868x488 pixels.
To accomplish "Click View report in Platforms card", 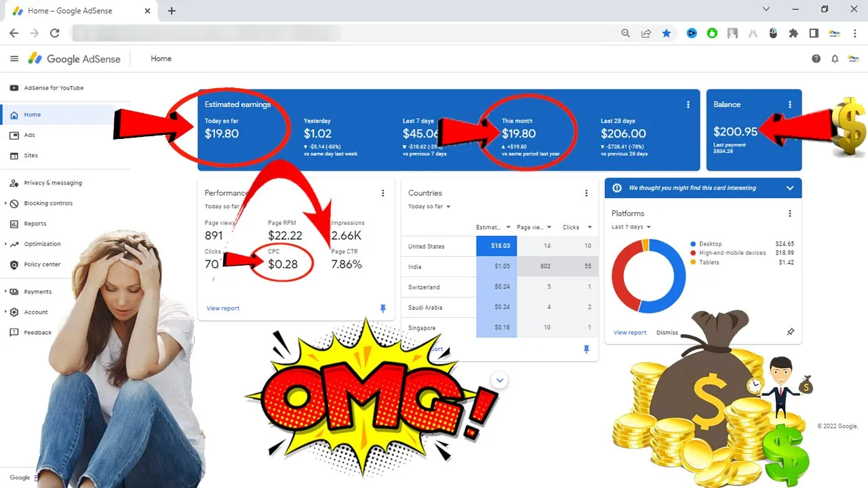I will pyautogui.click(x=630, y=333).
